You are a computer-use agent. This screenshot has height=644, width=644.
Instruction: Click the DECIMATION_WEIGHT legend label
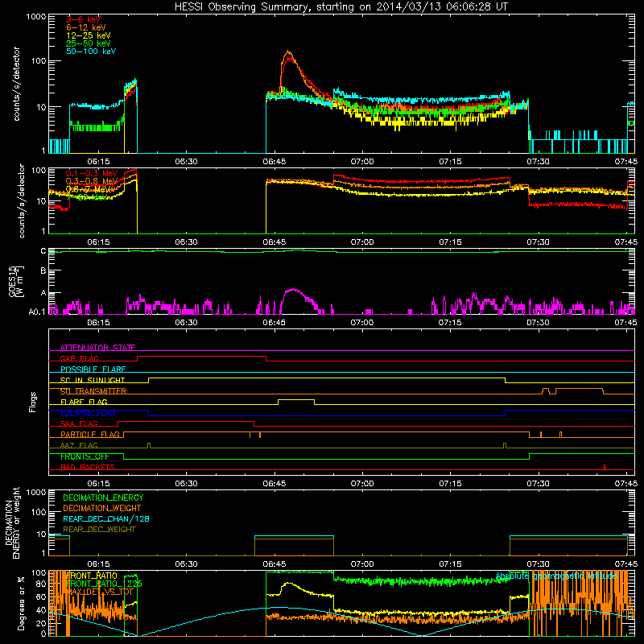click(x=102, y=508)
